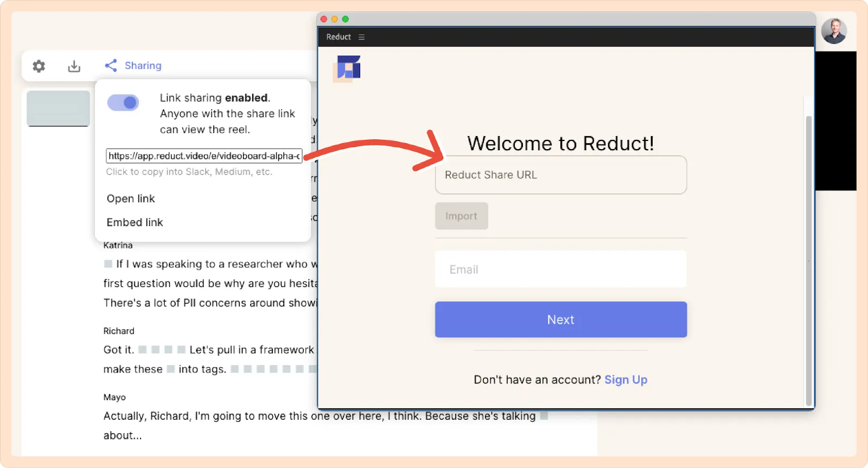The height and width of the screenshot is (468, 868).
Task: Click transcript line "Got it."
Action: pyautogui.click(x=118, y=350)
